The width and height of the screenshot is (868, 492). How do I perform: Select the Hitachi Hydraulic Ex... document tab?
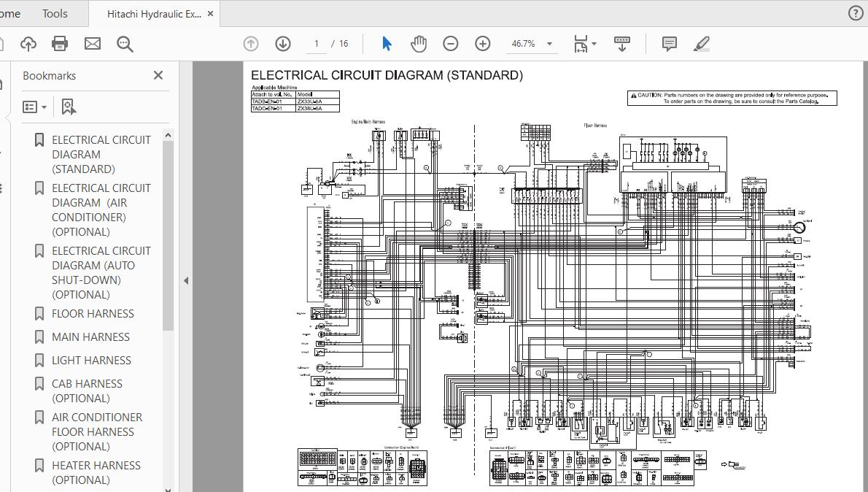(153, 14)
